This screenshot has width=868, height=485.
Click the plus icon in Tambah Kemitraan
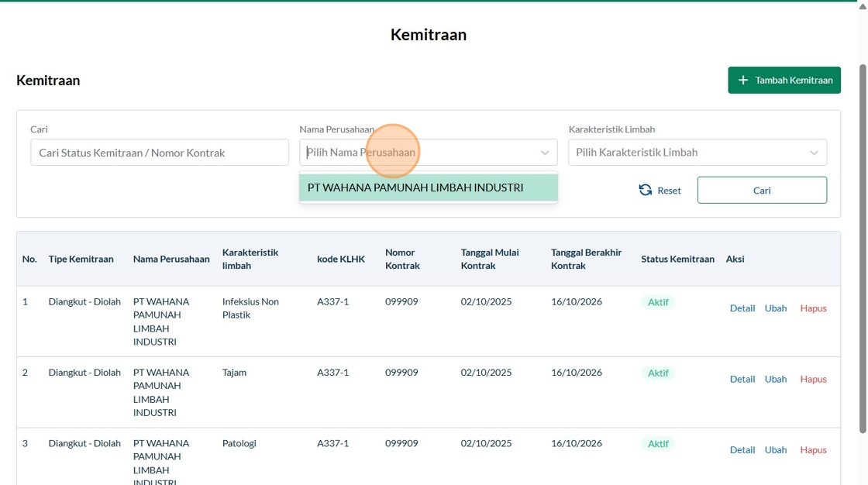pos(743,81)
